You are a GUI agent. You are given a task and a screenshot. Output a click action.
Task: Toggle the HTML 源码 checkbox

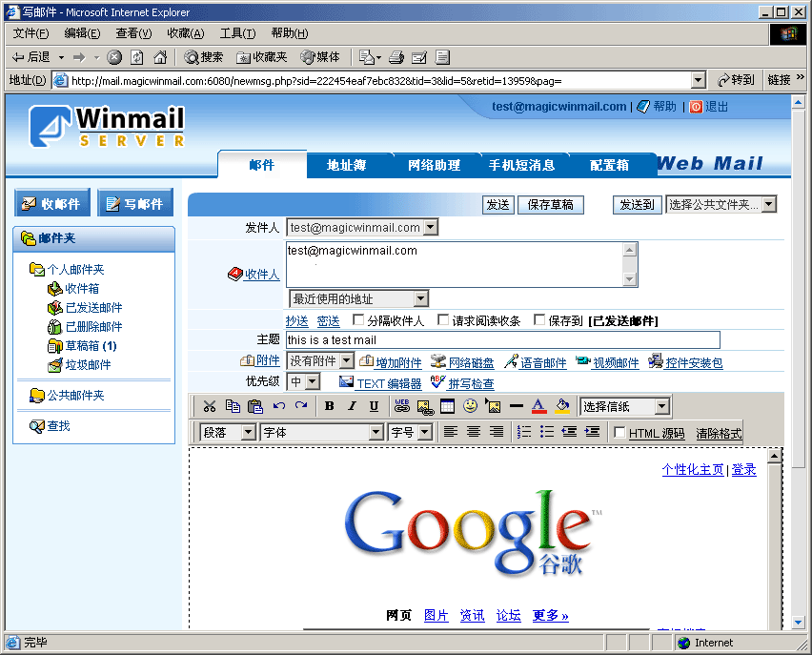point(619,432)
